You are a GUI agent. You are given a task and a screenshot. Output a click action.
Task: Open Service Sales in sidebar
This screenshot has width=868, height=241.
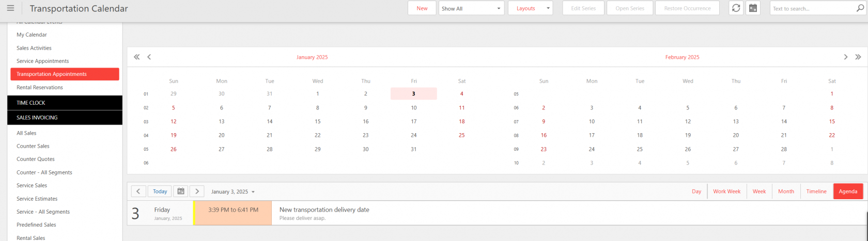click(32, 185)
